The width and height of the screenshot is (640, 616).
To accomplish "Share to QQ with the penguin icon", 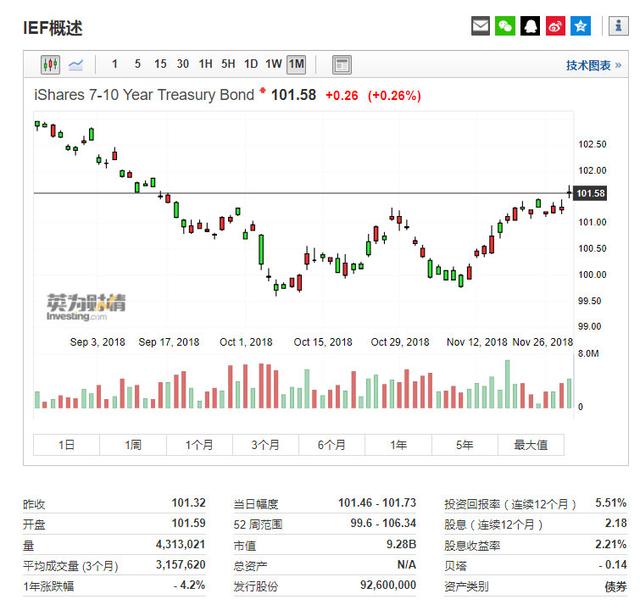I will [530, 26].
